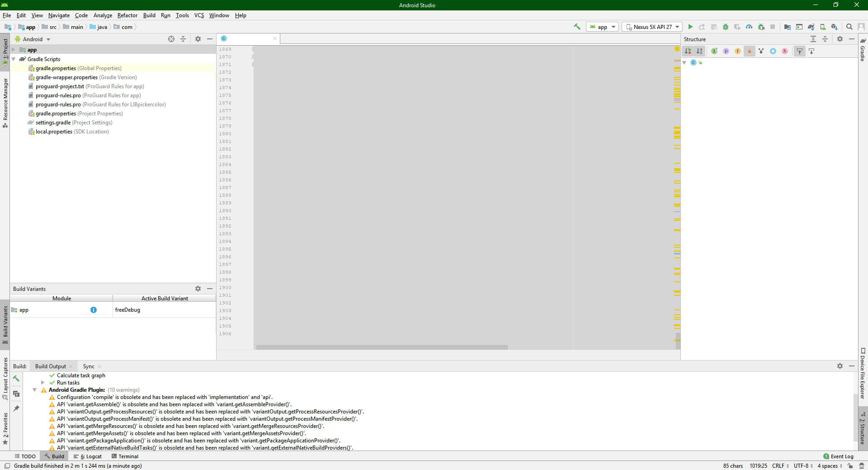The height and width of the screenshot is (470, 868).
Task: Open the app run configuration dropdown
Action: [x=602, y=27]
